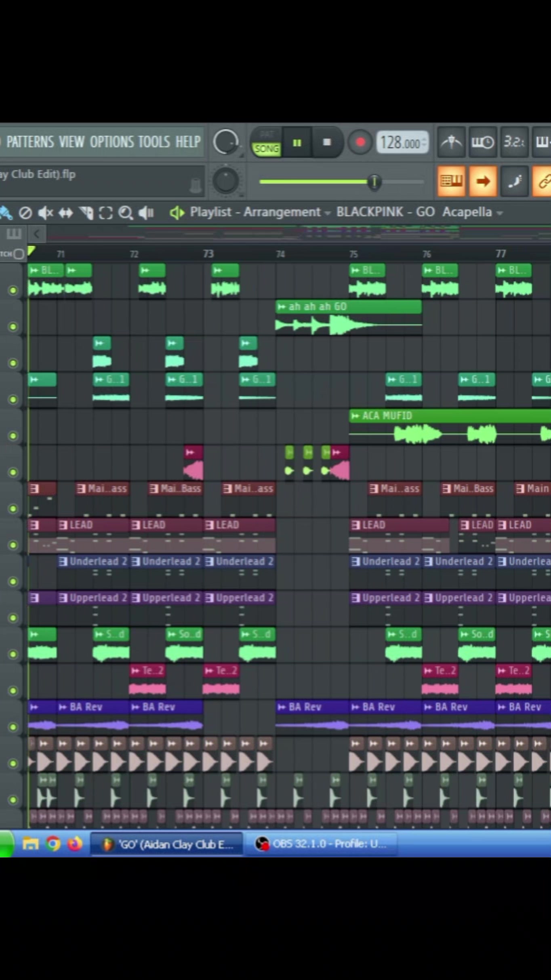
Task: Mute the LEAD pattern track
Action: [x=13, y=545]
